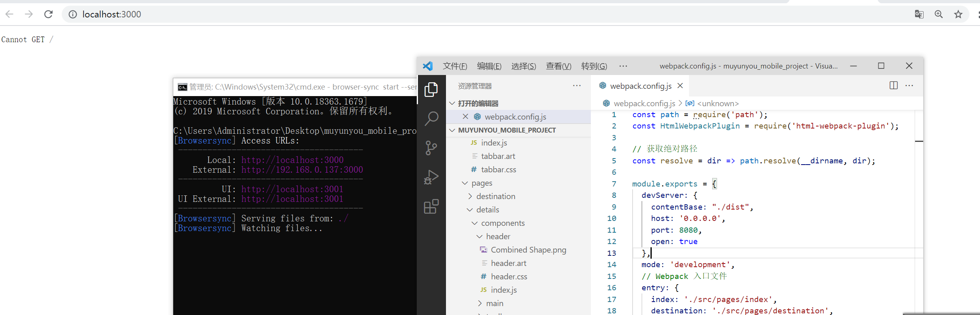Maximize the VS Code window

point(881,66)
